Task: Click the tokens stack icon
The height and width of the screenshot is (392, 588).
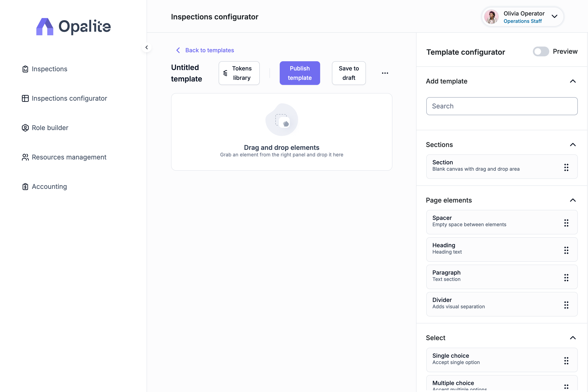Action: 225,73
